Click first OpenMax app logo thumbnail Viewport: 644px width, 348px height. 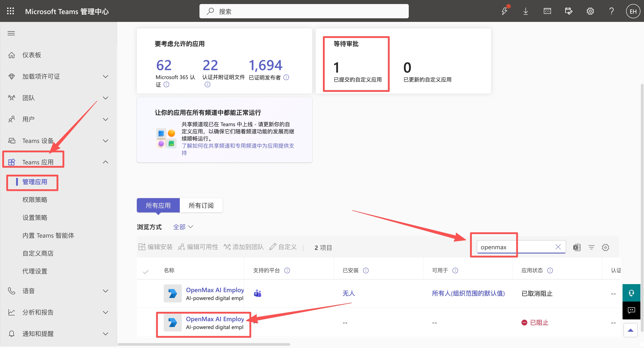(x=172, y=293)
